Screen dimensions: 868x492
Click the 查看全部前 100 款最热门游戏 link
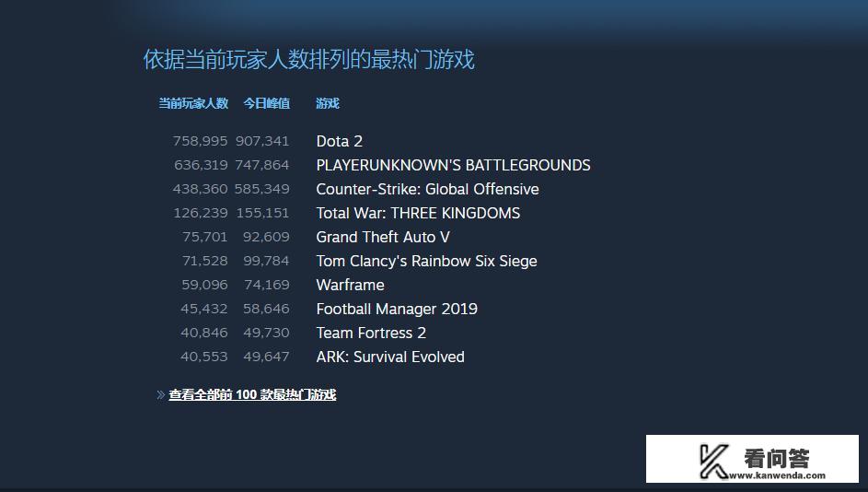(252, 394)
